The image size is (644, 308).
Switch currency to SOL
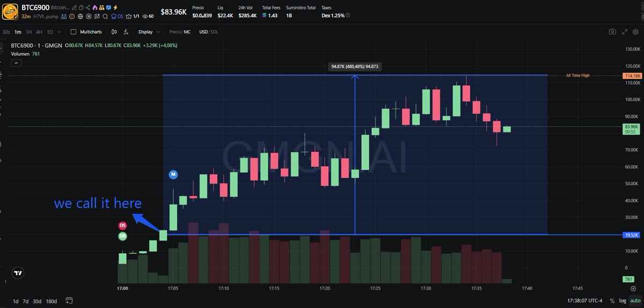215,32
